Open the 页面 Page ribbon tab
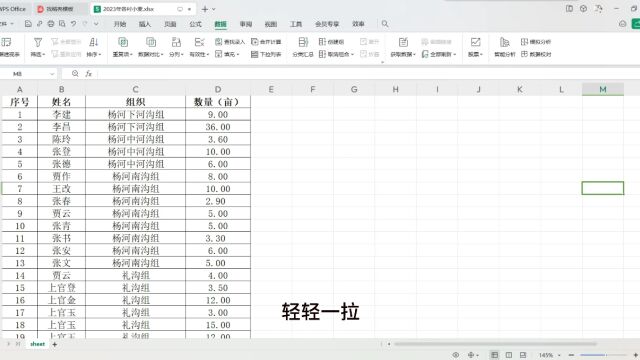 [x=170, y=24]
